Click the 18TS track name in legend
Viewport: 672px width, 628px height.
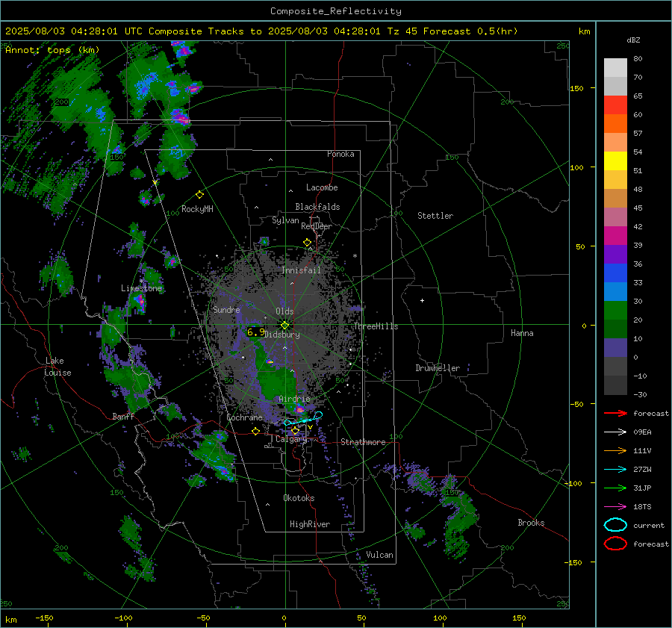tap(642, 507)
